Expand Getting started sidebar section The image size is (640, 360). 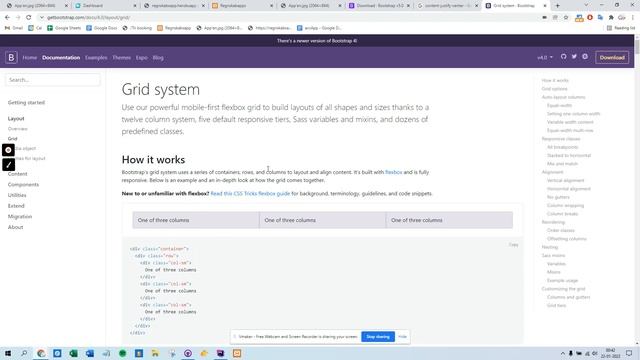click(26, 102)
